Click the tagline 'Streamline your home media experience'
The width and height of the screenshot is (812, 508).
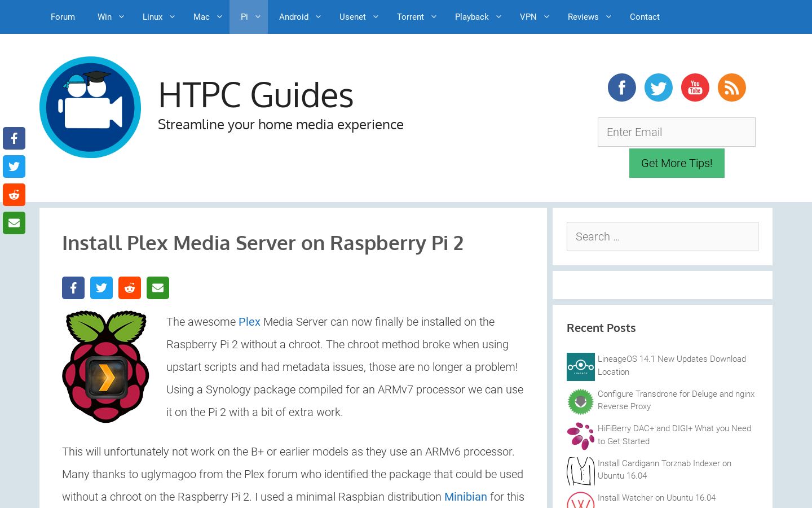281,125
